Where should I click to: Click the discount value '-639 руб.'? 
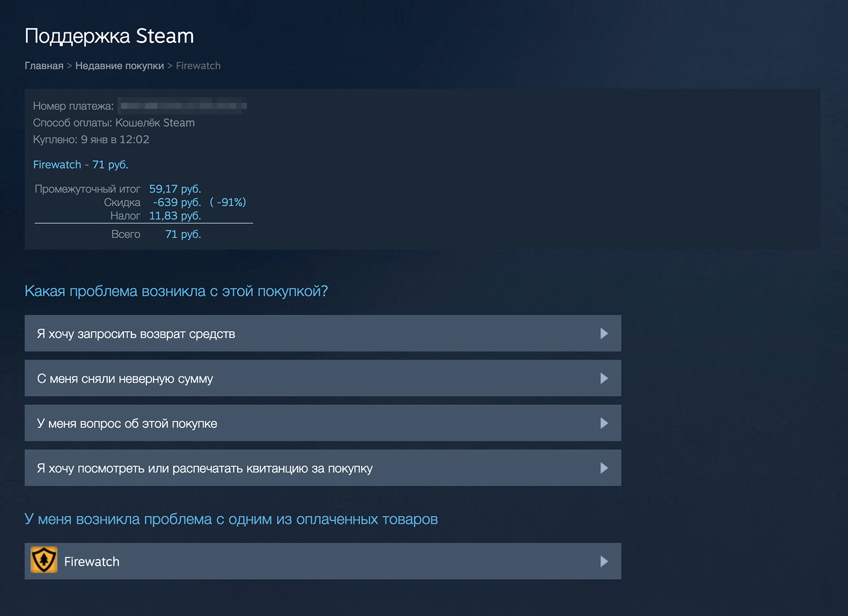click(177, 202)
